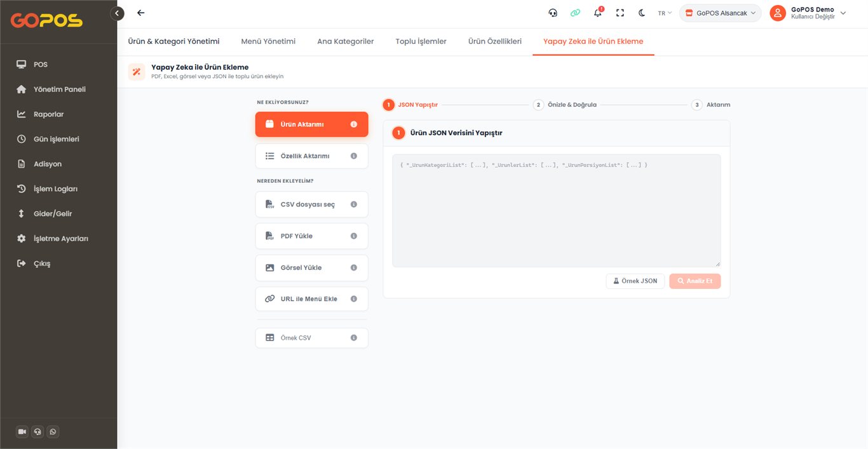
Task: Click Analiz Et button
Action: (695, 281)
